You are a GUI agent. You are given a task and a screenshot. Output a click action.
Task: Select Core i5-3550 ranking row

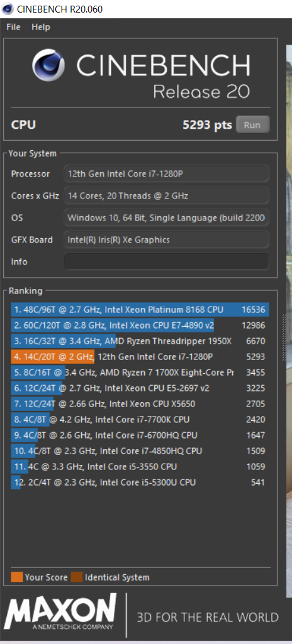140,467
